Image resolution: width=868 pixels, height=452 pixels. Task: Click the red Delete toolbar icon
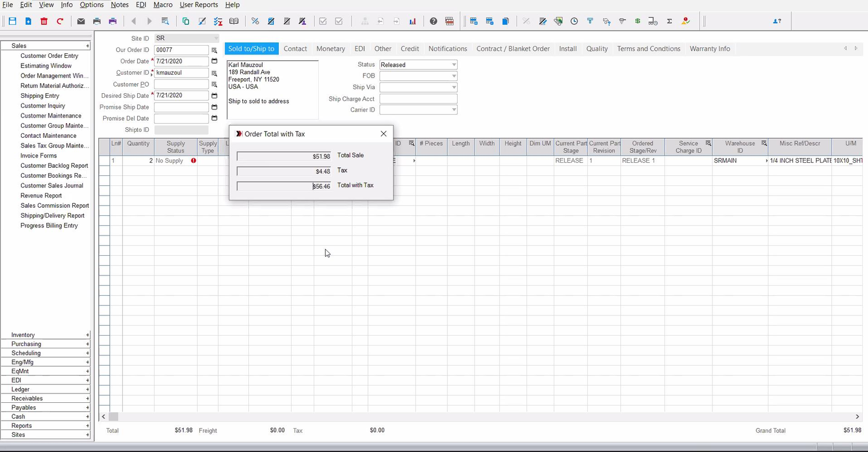(43, 21)
